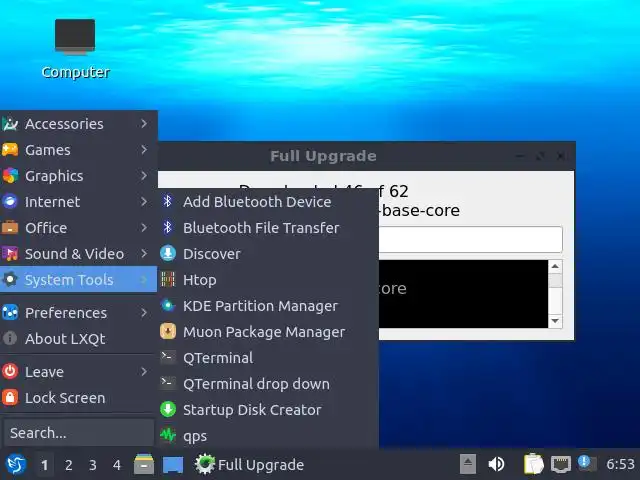The width and height of the screenshot is (640, 480).
Task: Switch to virtual desktop 3
Action: click(x=93, y=465)
